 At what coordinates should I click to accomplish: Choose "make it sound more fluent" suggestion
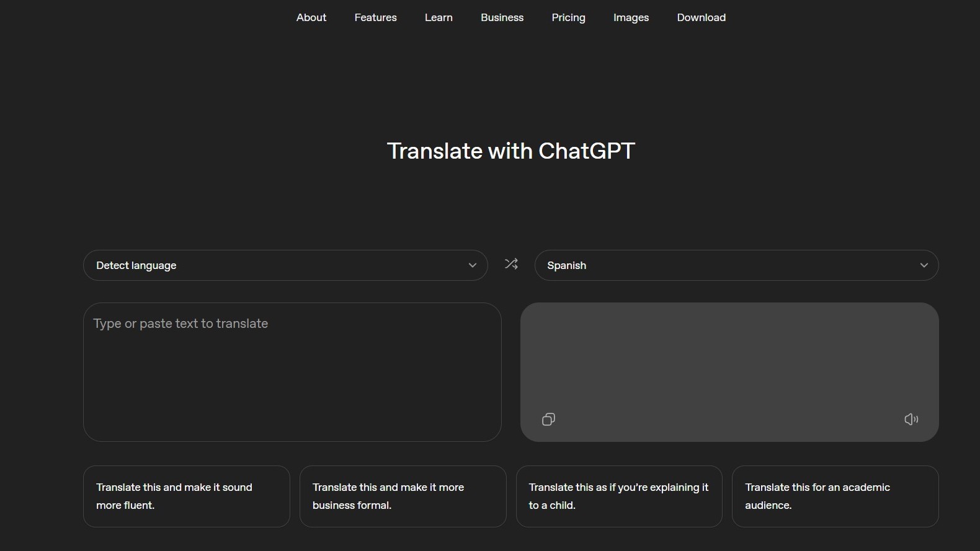coord(186,496)
